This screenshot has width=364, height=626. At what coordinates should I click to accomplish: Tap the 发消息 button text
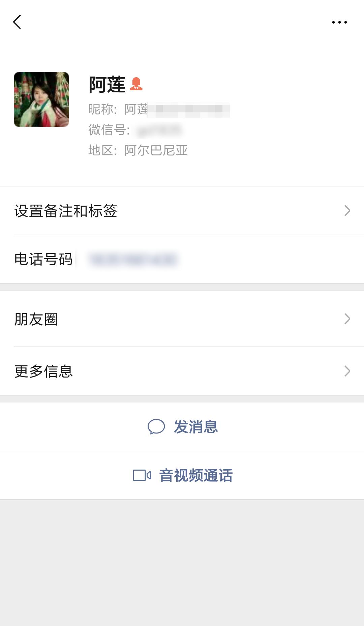coord(196,427)
